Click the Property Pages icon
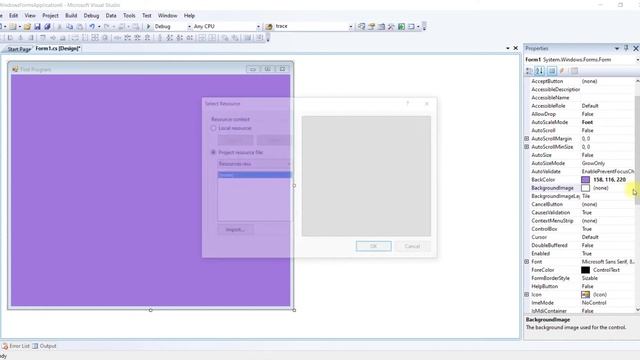This screenshot has height=360, width=640. 574,71
